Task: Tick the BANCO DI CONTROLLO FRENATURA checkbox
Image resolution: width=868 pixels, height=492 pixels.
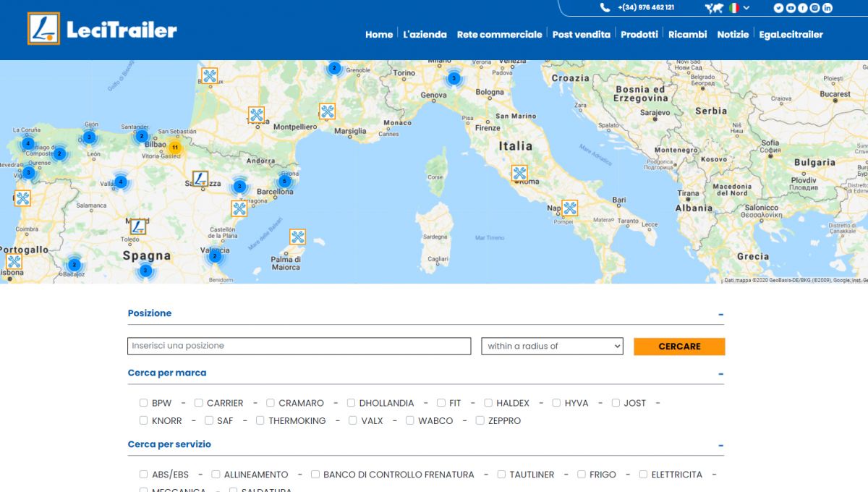Action: 315,475
